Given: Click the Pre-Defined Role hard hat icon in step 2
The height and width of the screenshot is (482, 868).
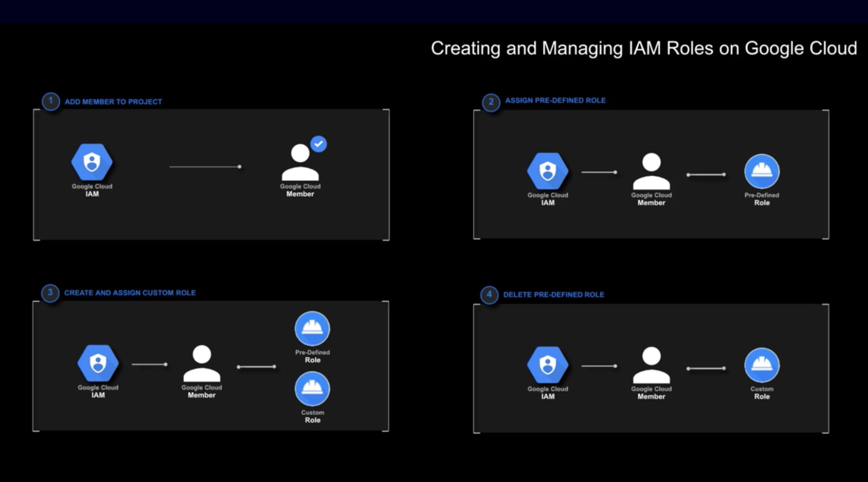Looking at the screenshot, I should (x=762, y=171).
